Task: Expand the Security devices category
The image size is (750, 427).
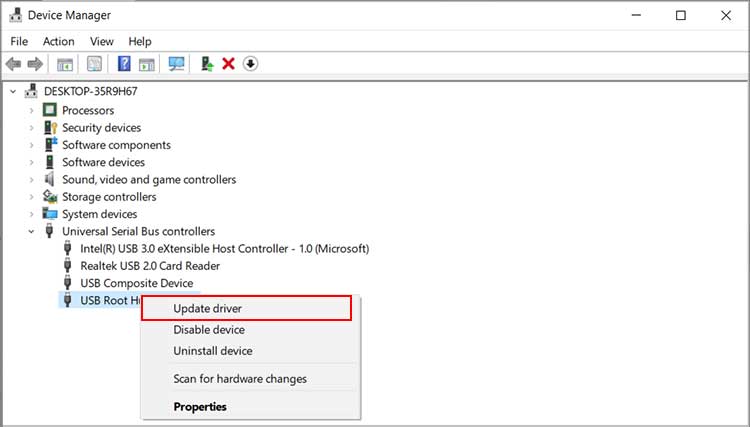Action: point(32,128)
